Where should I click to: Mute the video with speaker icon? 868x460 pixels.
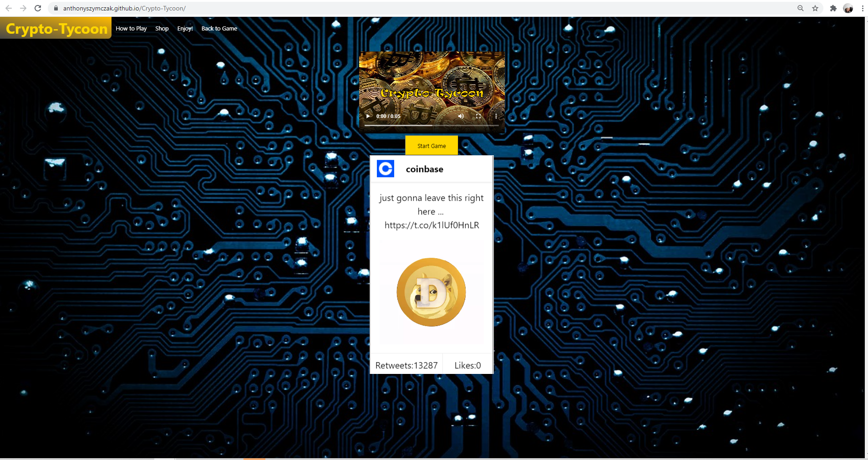click(x=461, y=116)
